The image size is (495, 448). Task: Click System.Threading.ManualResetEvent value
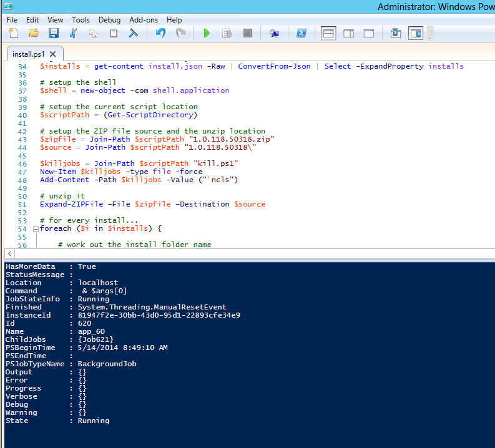coord(152,307)
